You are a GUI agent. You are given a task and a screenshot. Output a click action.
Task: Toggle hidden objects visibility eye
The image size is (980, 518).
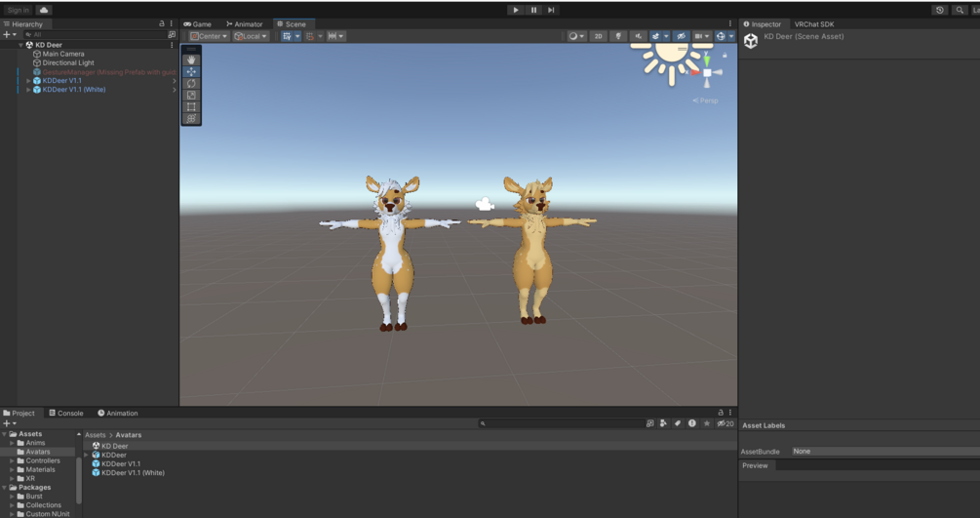(682, 36)
